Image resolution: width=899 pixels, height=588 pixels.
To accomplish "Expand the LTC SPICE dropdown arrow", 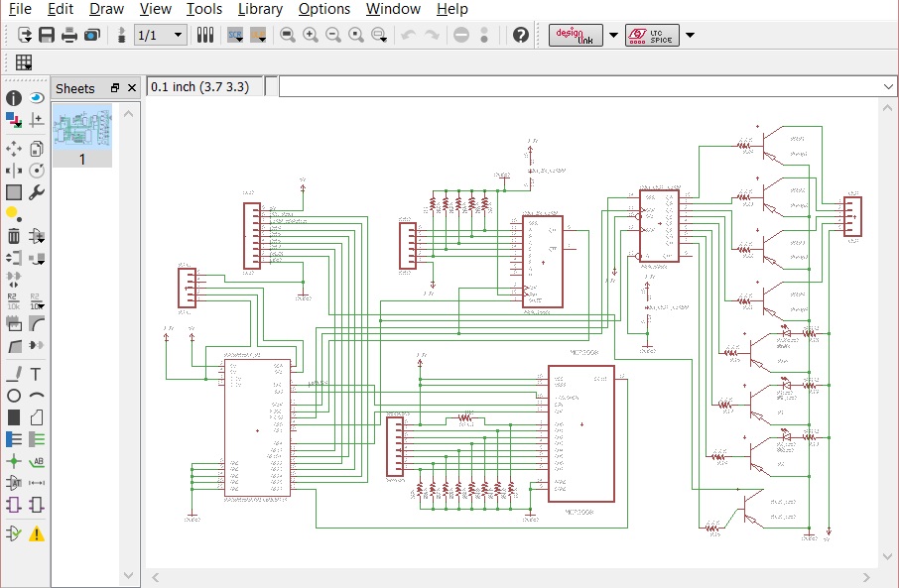I will 690,33.
